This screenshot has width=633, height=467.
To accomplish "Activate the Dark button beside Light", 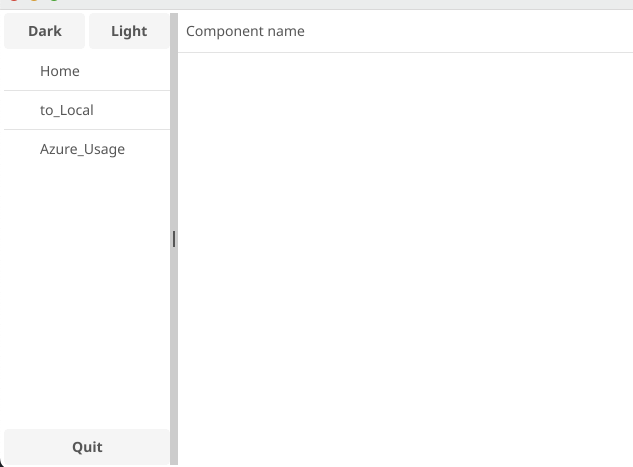I will (x=44, y=31).
